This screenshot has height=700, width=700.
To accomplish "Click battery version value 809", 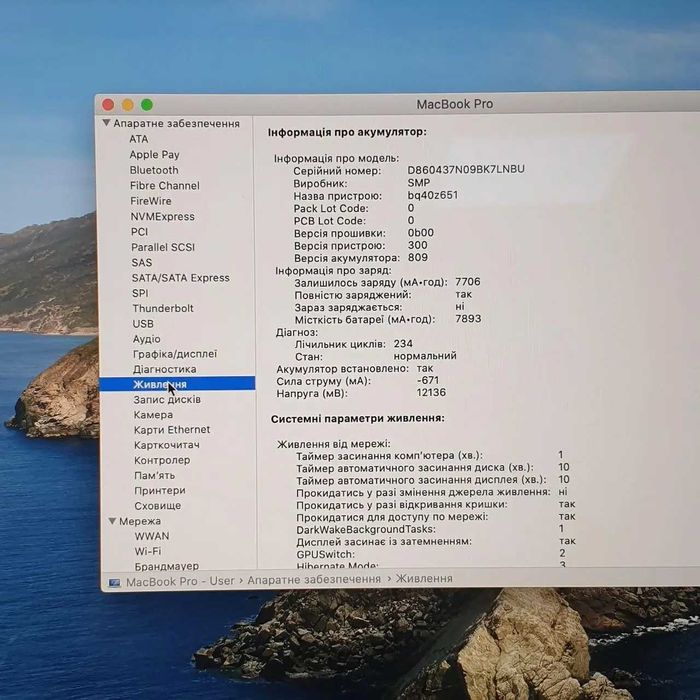I will coord(418,258).
